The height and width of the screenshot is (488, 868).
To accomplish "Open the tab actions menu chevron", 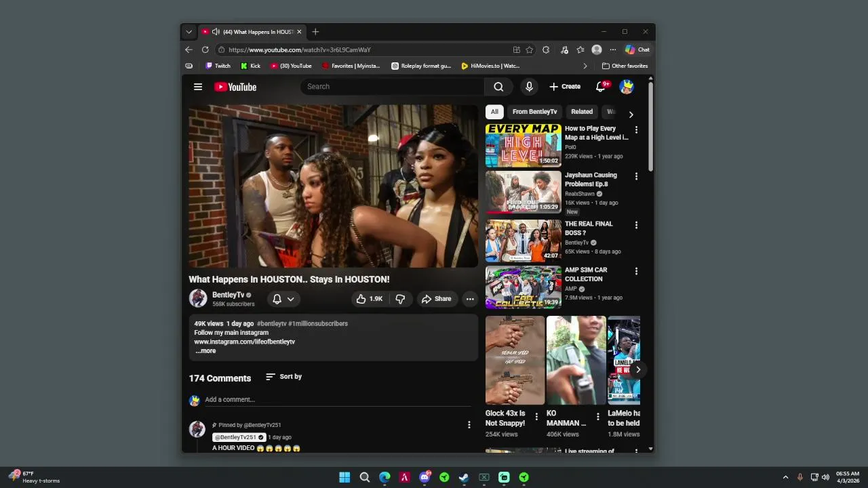I will click(x=189, y=32).
